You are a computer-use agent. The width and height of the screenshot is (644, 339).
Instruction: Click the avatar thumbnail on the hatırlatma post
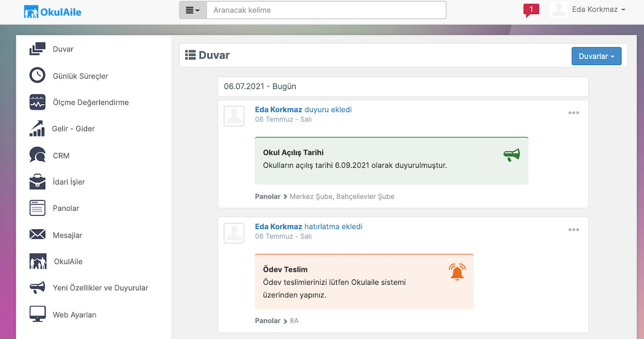(x=234, y=233)
